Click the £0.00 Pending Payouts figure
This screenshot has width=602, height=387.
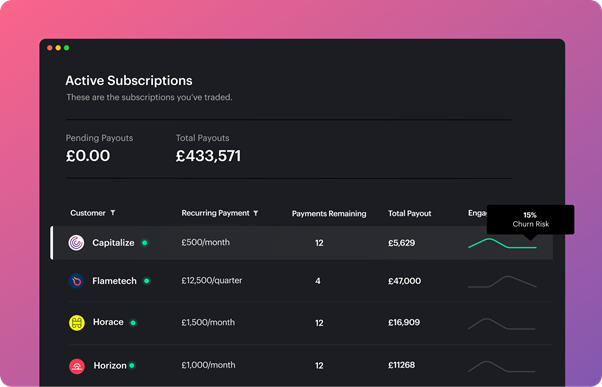coord(88,156)
